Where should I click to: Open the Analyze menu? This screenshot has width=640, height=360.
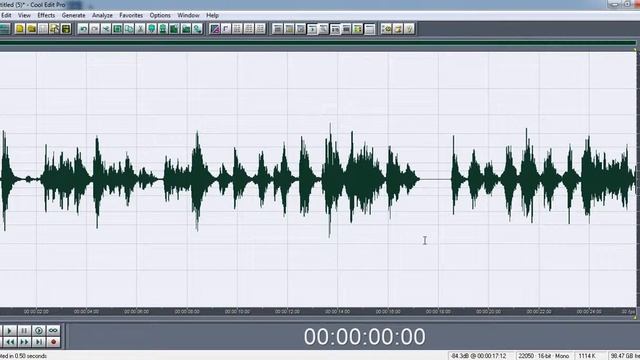(x=102, y=15)
